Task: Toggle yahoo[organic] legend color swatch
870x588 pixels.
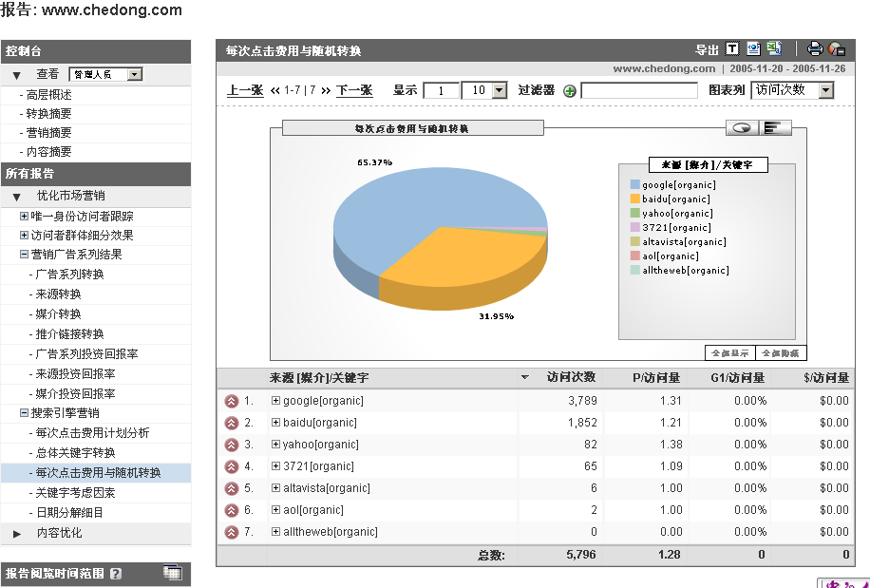Action: click(635, 213)
